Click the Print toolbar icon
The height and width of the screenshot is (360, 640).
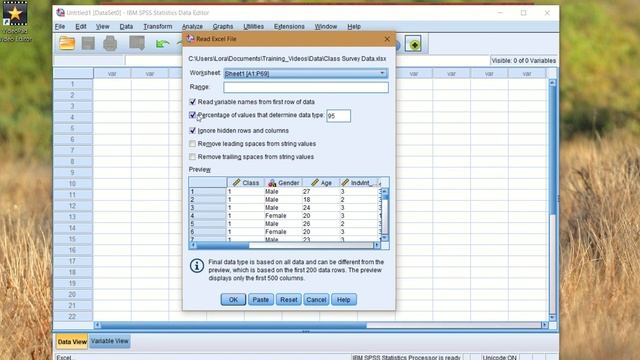(110, 43)
